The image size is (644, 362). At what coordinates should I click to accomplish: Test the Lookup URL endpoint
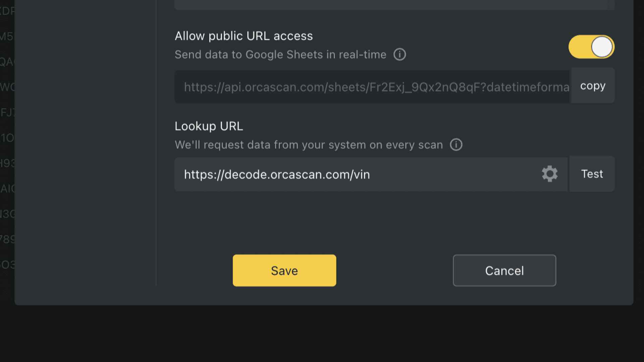pyautogui.click(x=592, y=174)
